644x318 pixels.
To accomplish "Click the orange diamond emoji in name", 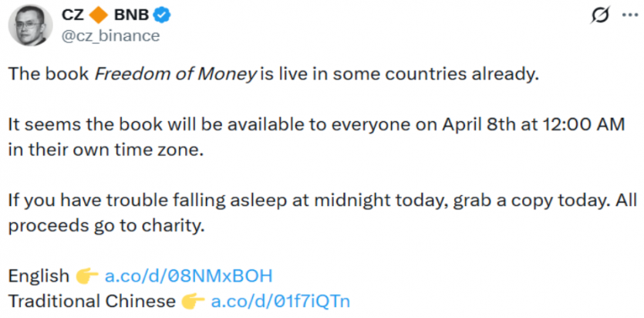I will pos(99,15).
